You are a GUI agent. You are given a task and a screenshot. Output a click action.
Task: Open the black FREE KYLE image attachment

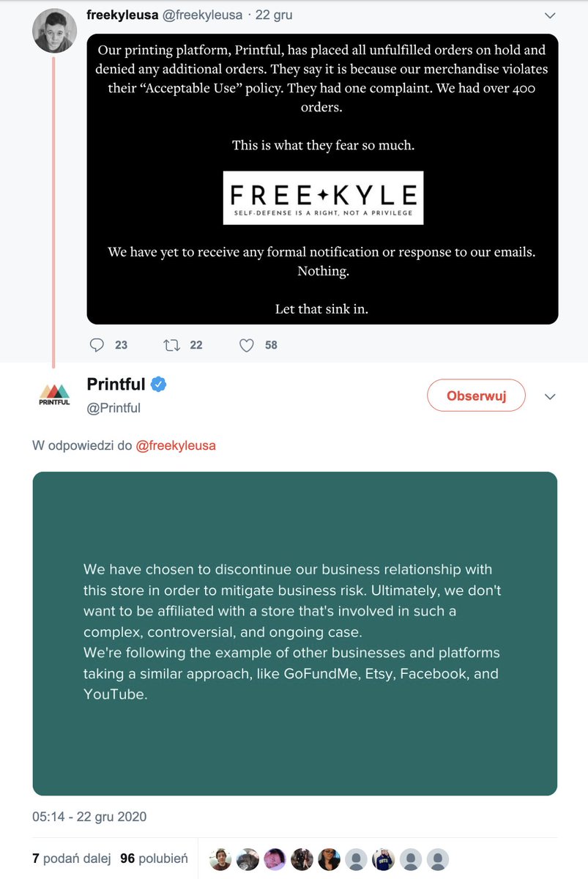tap(322, 179)
